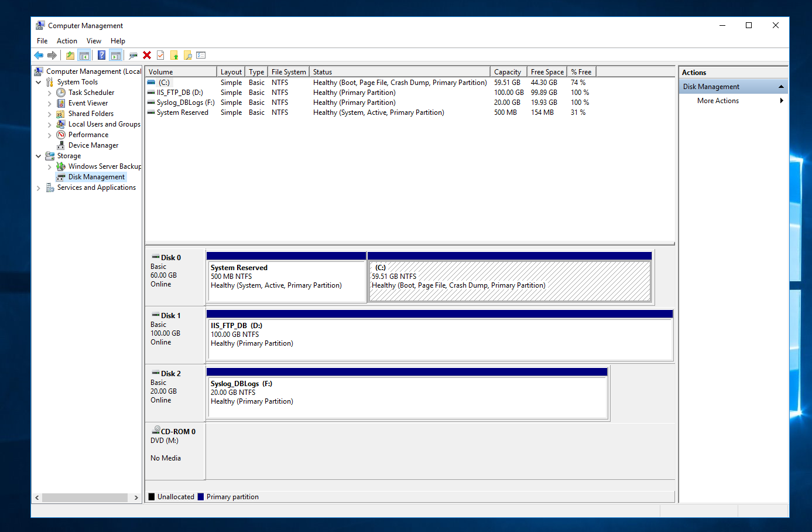Screen dimensions: 812x532
Task: Open the Action menu
Action: [67, 41]
